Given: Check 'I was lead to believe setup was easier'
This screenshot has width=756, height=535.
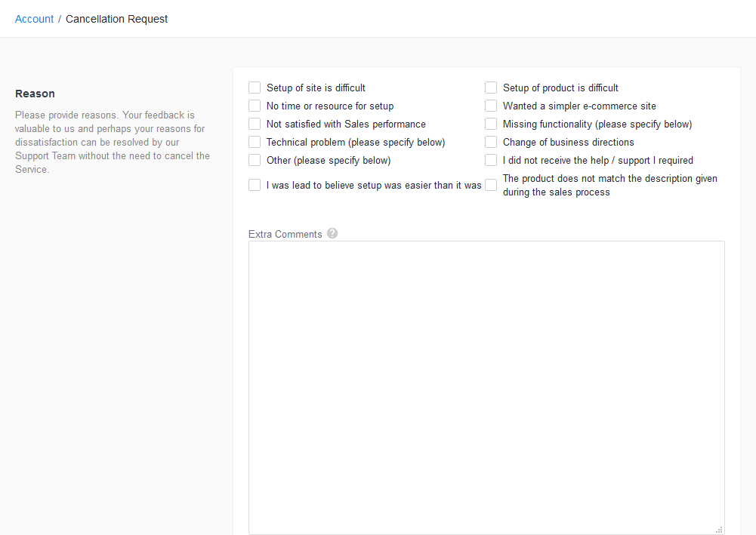Looking at the screenshot, I should (255, 185).
